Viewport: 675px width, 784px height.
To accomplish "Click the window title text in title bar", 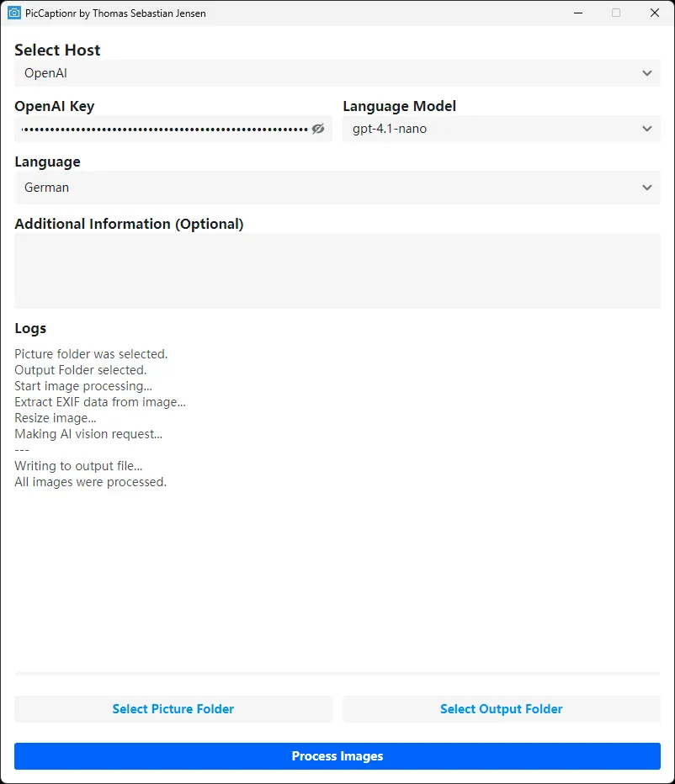I will coord(115,13).
